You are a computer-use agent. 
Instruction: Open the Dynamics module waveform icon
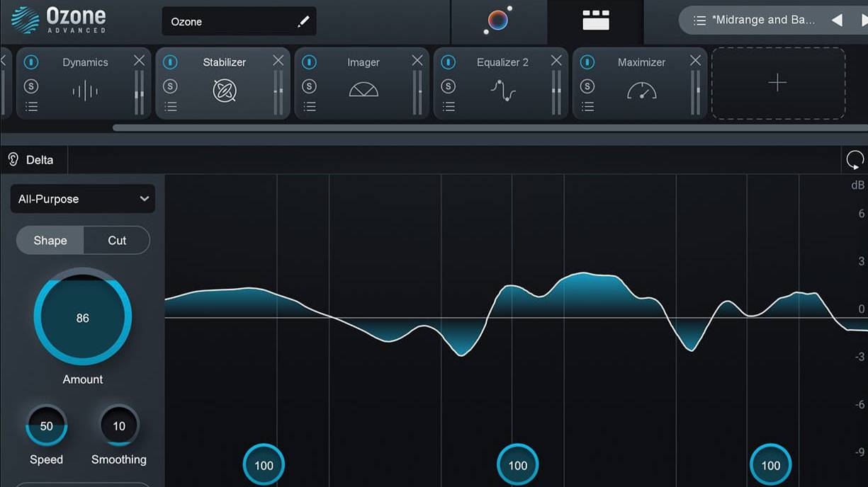pyautogui.click(x=84, y=91)
